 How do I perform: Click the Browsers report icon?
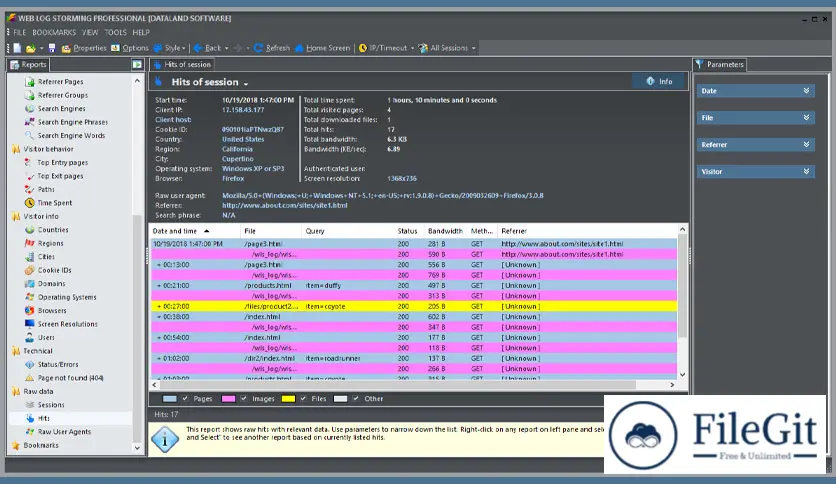tap(30, 310)
